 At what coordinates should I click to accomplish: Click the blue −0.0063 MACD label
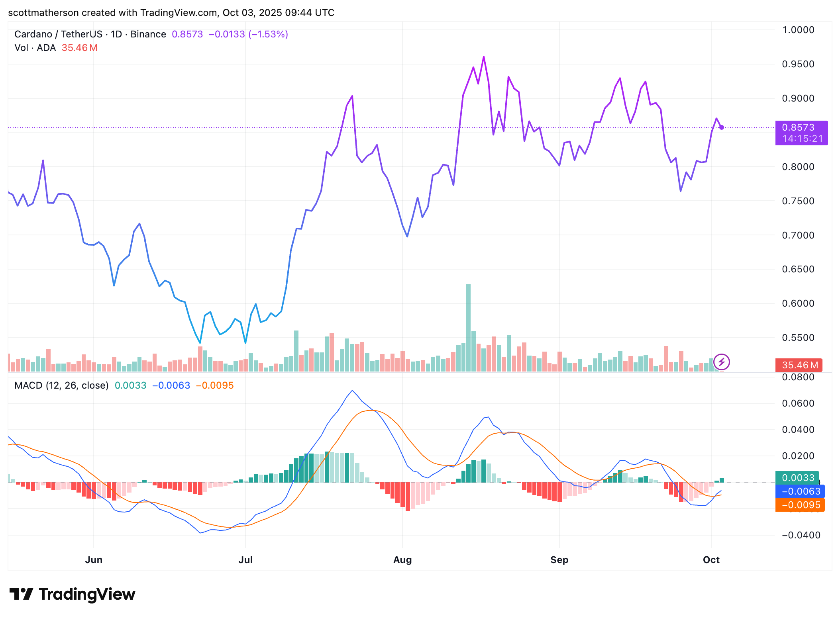(800, 491)
